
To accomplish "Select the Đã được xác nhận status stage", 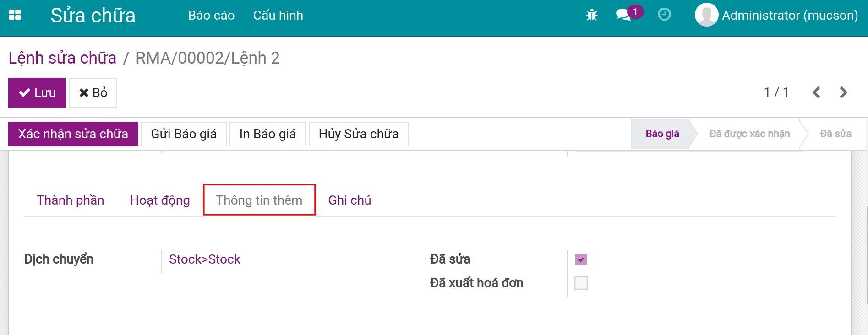I will (749, 134).
